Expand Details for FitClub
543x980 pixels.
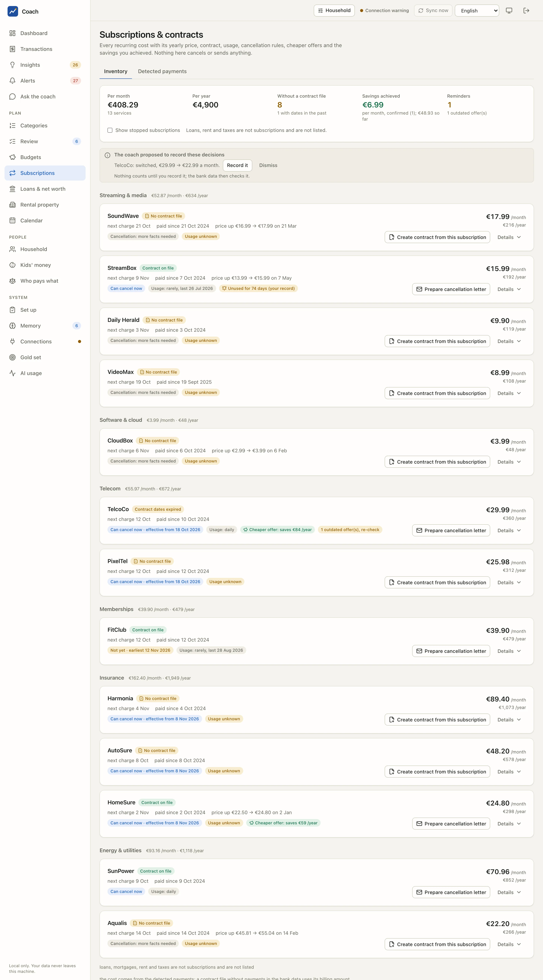[x=509, y=651]
